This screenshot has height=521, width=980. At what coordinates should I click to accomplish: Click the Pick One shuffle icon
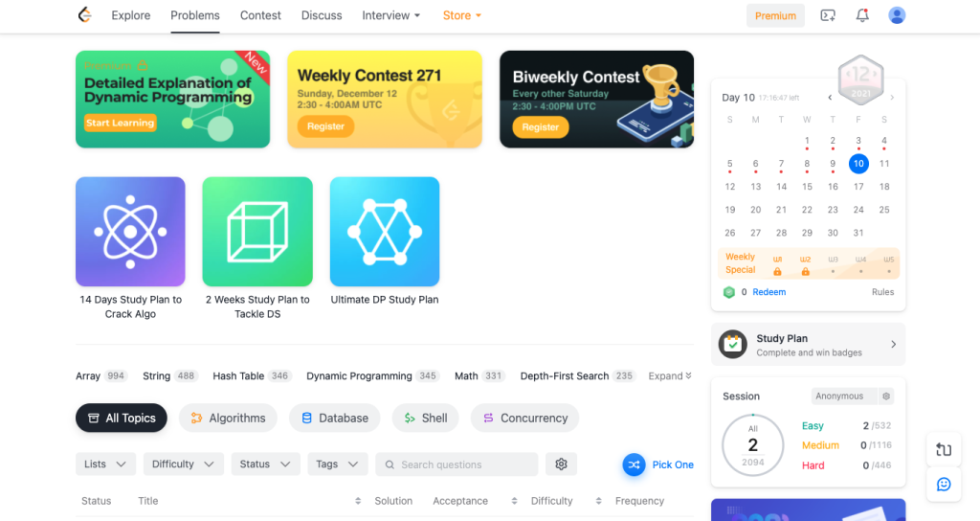[634, 464]
